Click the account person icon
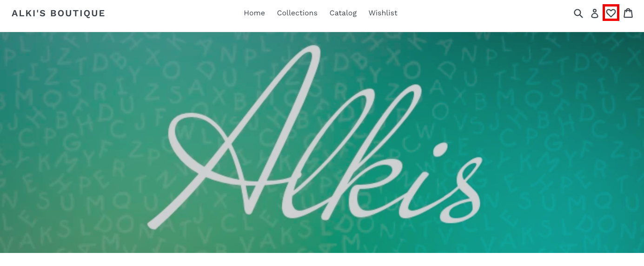This screenshot has width=644, height=266. coord(595,13)
